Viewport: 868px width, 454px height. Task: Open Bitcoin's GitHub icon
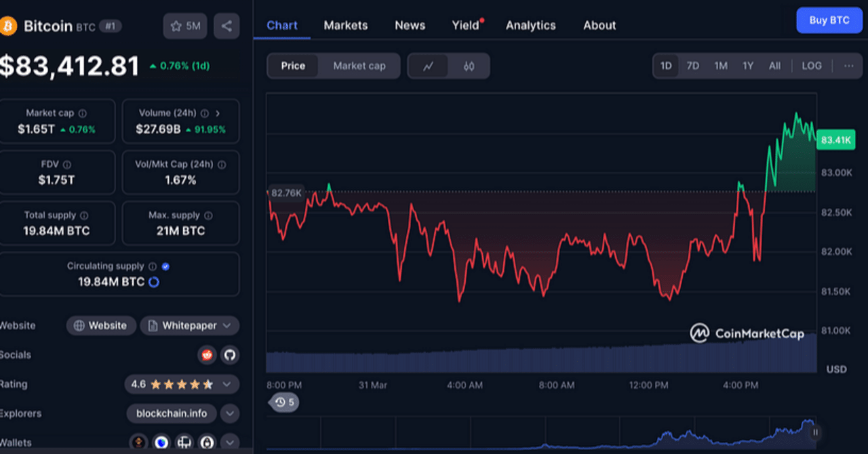coord(229,354)
